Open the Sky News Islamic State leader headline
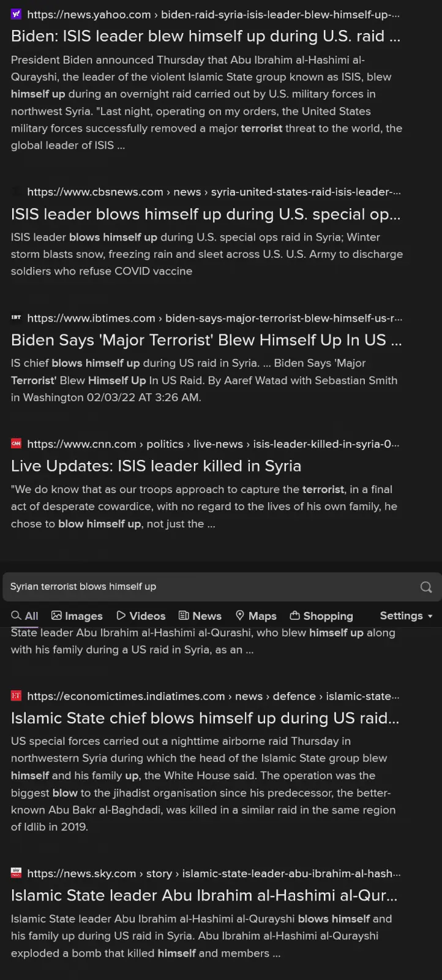 coord(204,895)
